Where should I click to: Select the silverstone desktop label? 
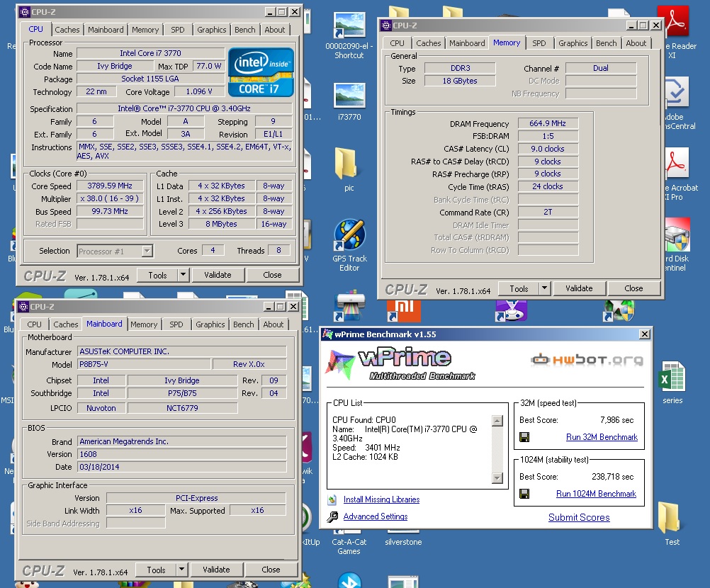403,542
